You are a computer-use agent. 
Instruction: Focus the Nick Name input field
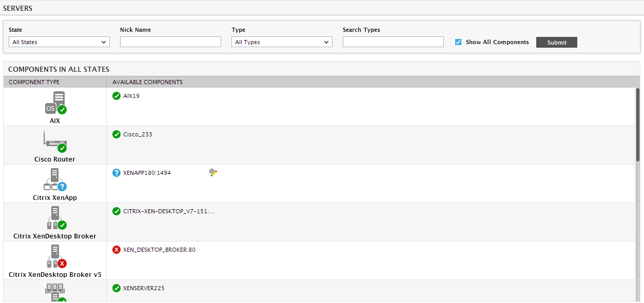(170, 42)
